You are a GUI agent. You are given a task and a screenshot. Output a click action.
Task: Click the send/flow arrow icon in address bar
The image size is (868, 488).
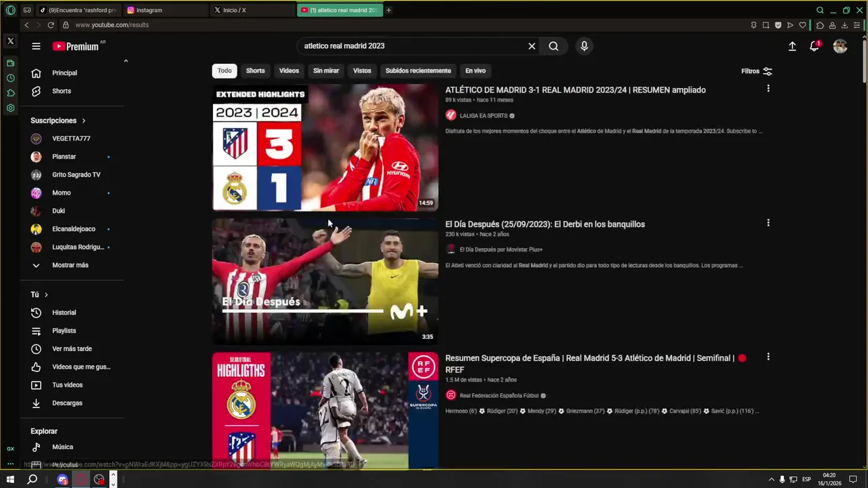[790, 25]
